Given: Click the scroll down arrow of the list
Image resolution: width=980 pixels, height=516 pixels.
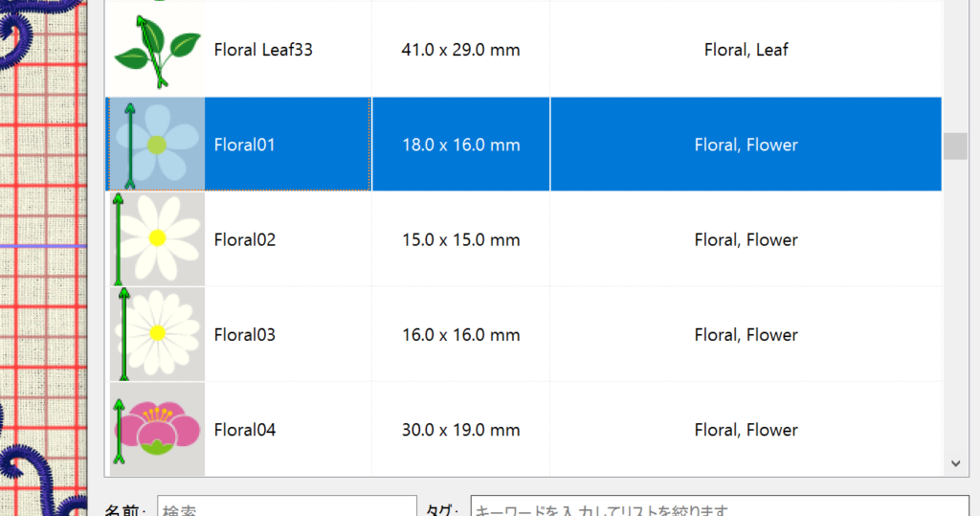Looking at the screenshot, I should pos(955,463).
